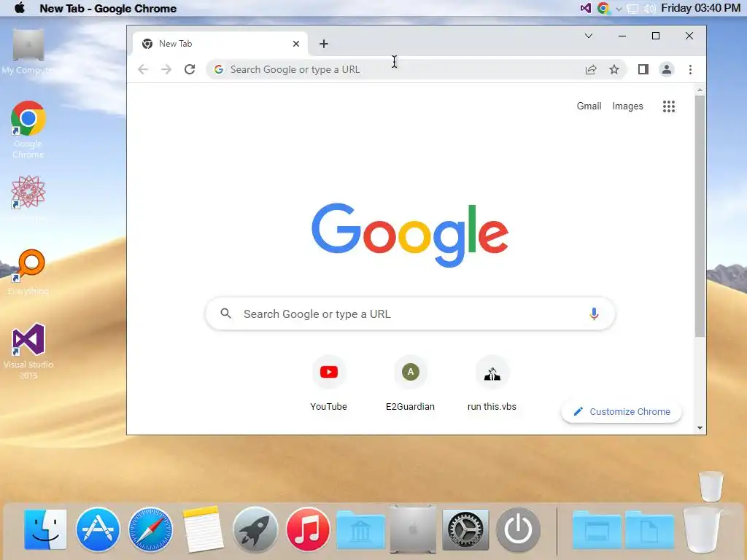The image size is (747, 560).
Task: Click the Mac Pro computer icon in the dock
Action: click(x=413, y=529)
